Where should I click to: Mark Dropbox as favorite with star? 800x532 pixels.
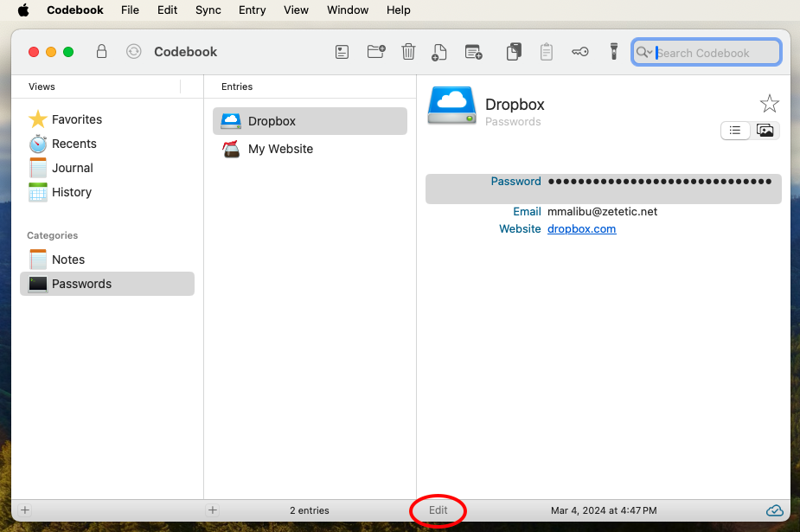pyautogui.click(x=770, y=104)
